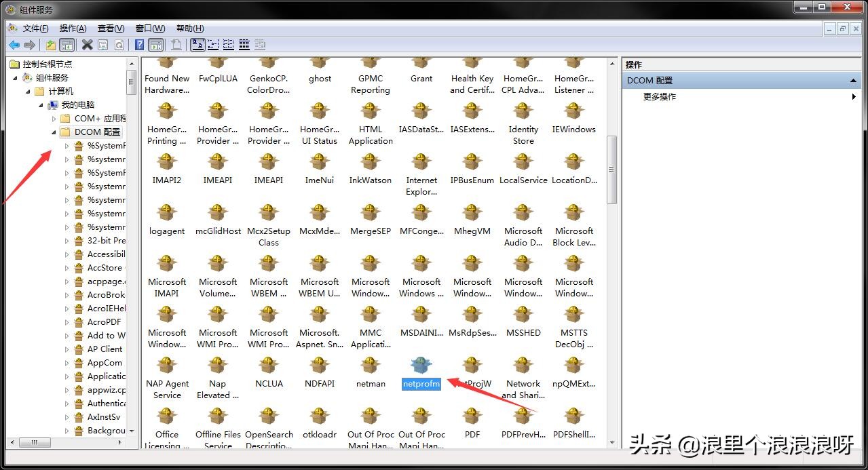
Task: Toggle the show/hide console tree toolbar icon
Action: (x=65, y=45)
